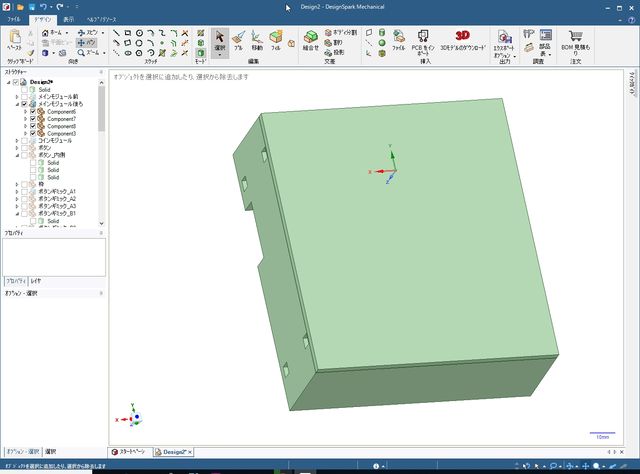This screenshot has width=640, height=474.
Task: Expand the Component7 tree node
Action: tap(26, 119)
